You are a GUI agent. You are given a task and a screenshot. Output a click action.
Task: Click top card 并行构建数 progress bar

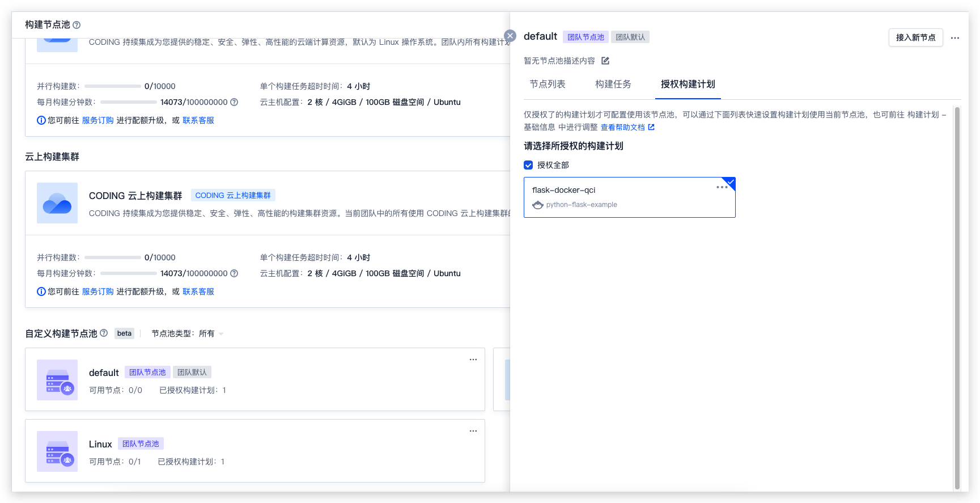(113, 86)
